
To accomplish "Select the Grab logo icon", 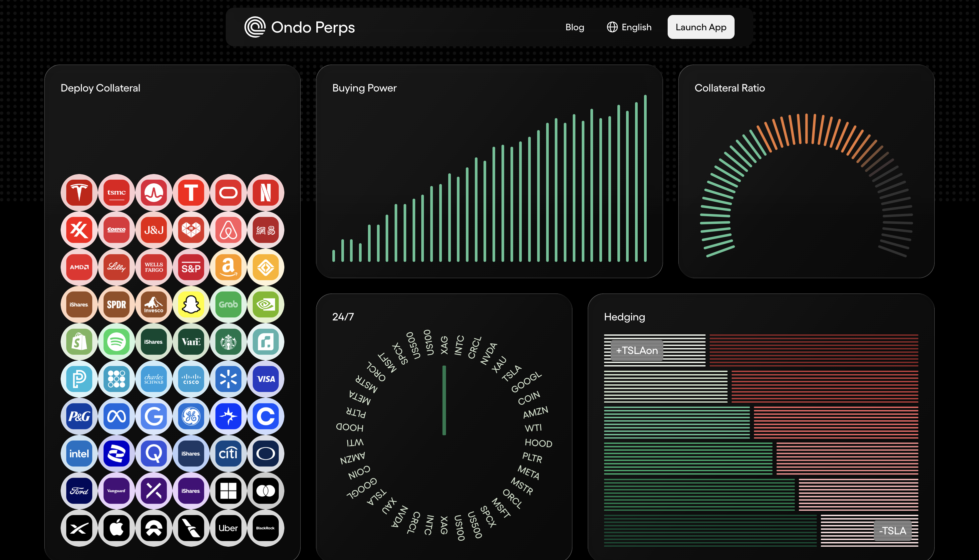I will [228, 304].
